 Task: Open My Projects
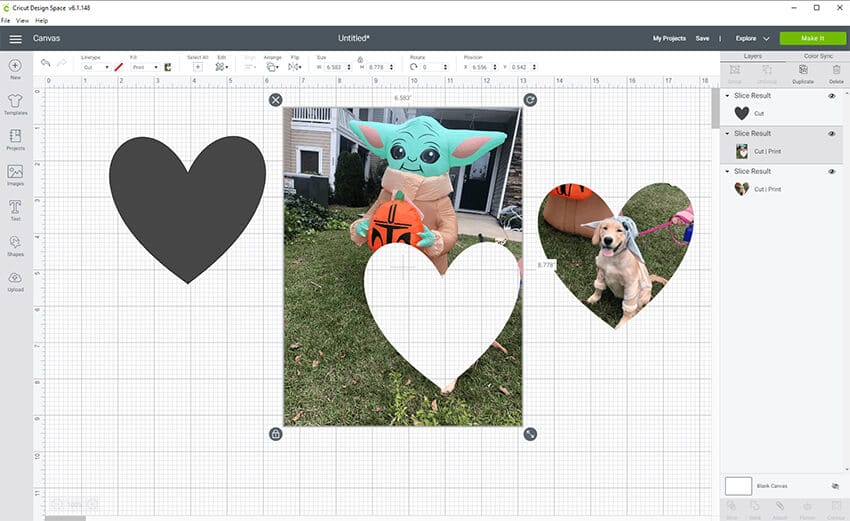coord(669,38)
